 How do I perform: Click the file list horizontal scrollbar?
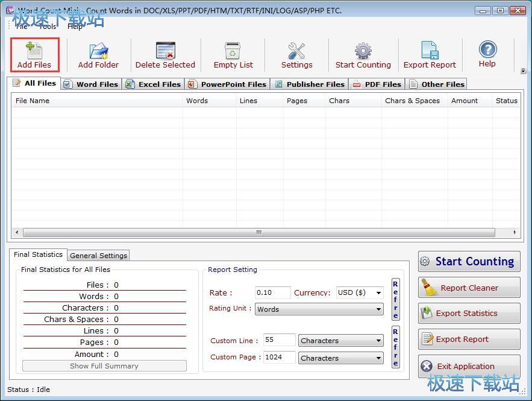pos(258,232)
